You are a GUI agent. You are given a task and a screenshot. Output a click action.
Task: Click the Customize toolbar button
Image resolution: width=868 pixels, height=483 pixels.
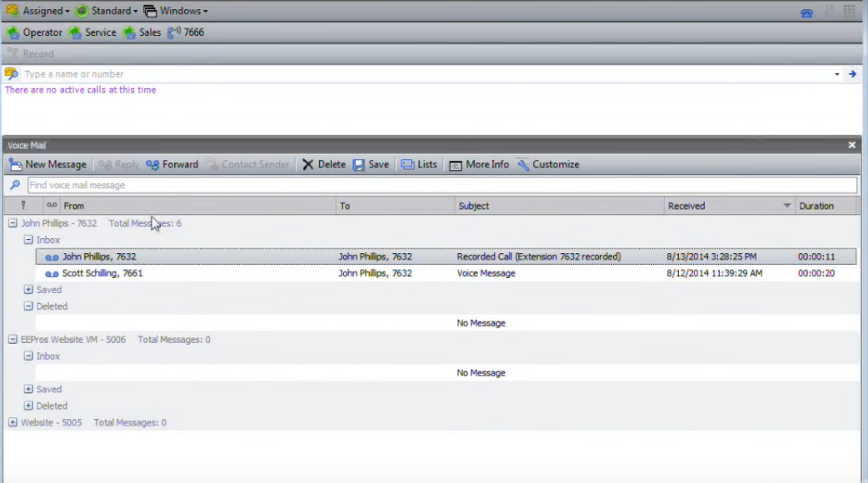[548, 164]
